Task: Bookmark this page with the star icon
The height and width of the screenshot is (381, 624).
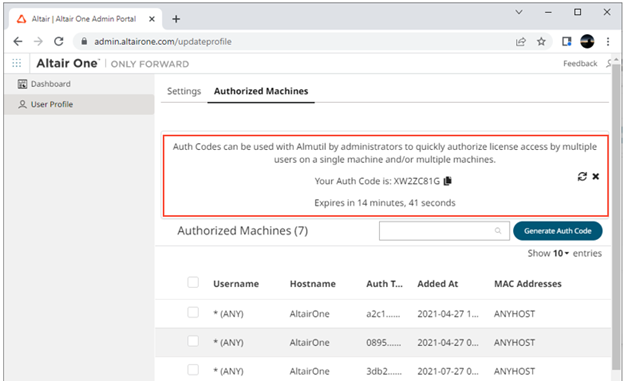Action: tap(541, 41)
